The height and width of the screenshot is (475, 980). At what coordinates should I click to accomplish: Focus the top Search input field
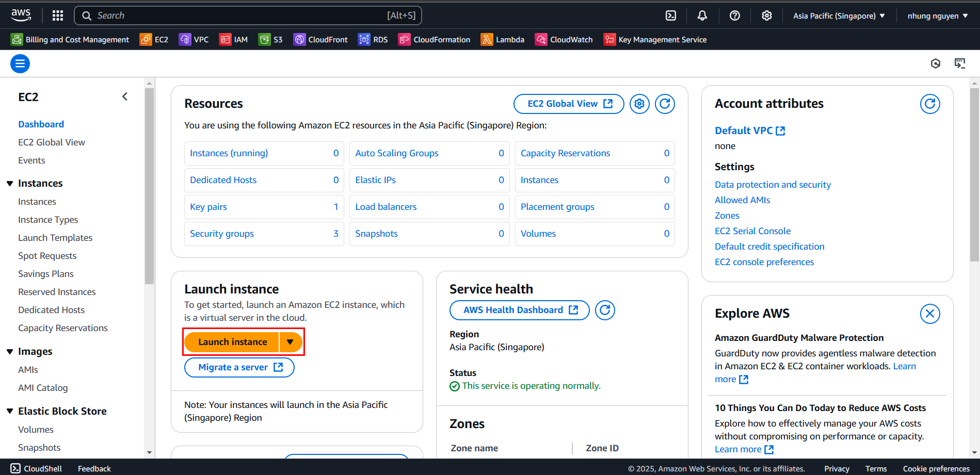pos(248,15)
